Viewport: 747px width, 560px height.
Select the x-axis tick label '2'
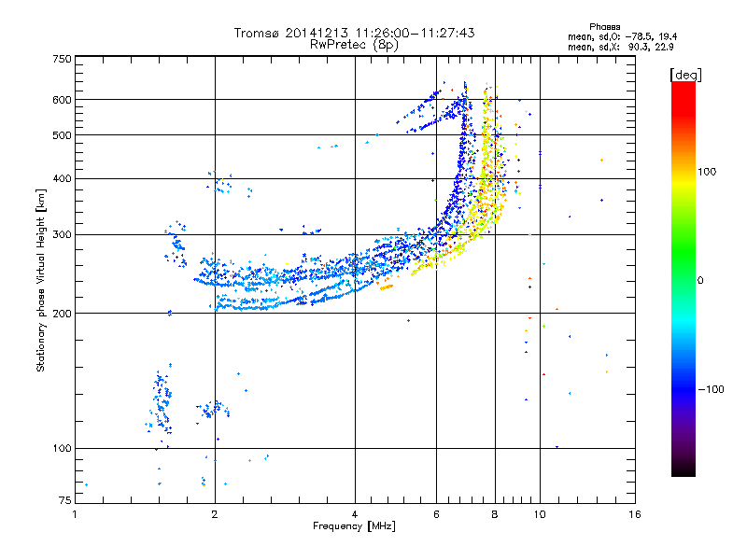pyautogui.click(x=215, y=514)
